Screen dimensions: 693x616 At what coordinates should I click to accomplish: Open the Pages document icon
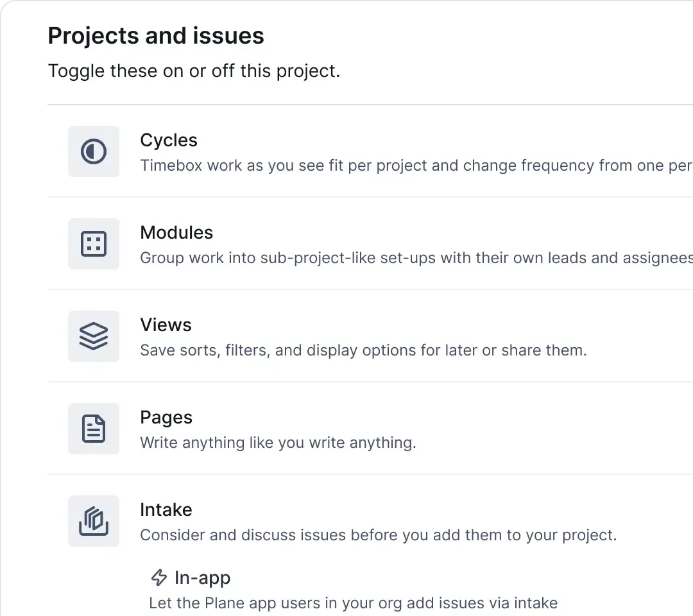[94, 429]
